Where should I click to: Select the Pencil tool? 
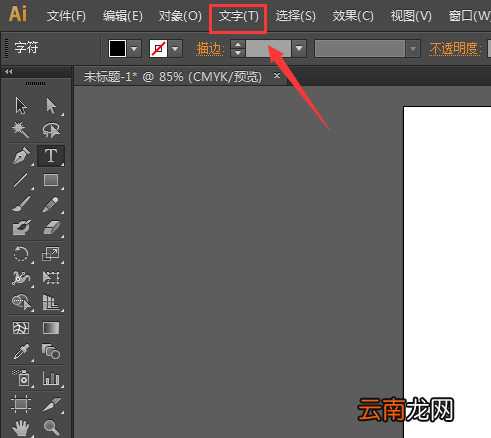(51, 204)
